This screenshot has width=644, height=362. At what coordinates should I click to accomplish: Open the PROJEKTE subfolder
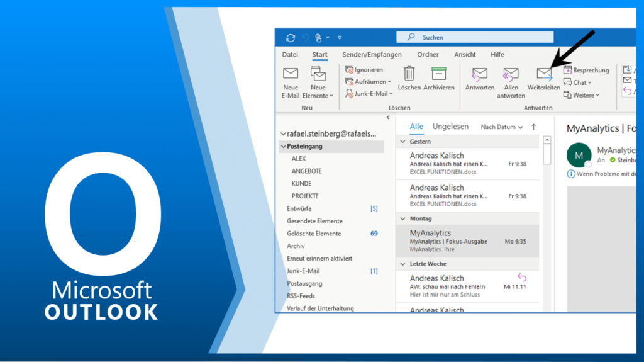click(x=305, y=196)
